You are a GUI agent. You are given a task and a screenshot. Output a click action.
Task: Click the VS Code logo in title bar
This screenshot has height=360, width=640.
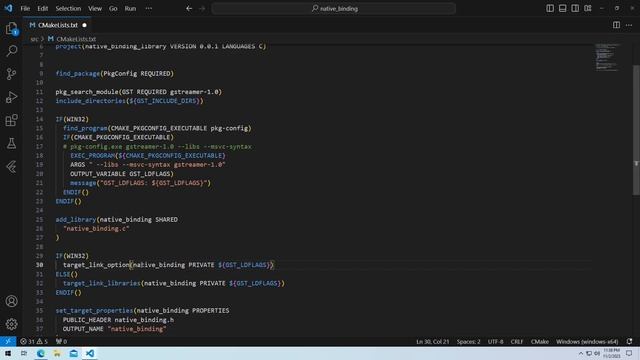9,8
